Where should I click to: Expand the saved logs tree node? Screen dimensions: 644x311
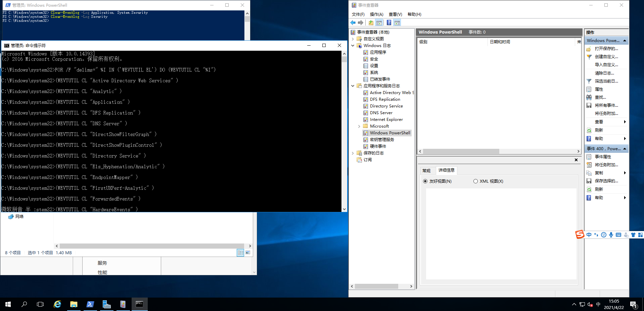(x=353, y=153)
